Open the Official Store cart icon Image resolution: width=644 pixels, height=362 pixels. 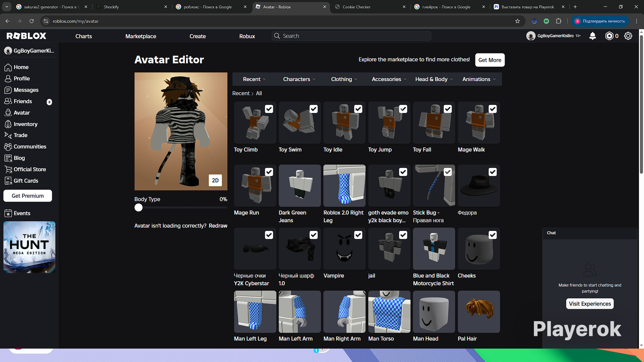8,169
